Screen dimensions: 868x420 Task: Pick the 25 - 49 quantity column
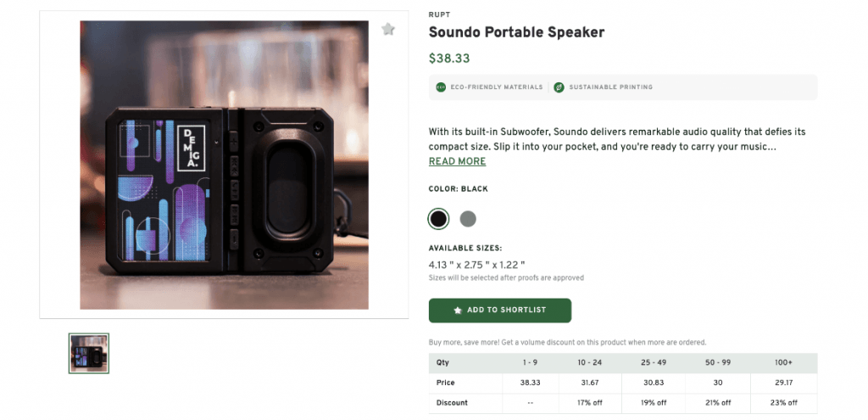click(x=654, y=363)
